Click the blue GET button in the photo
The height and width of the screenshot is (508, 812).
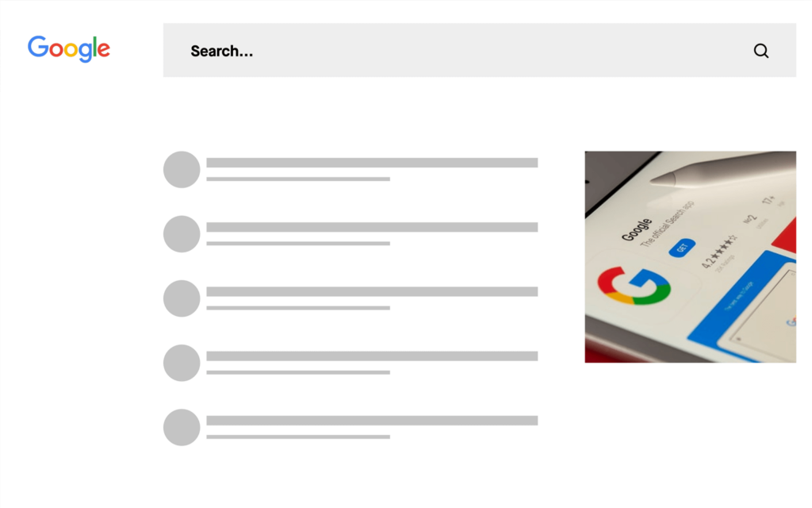pyautogui.click(x=682, y=248)
